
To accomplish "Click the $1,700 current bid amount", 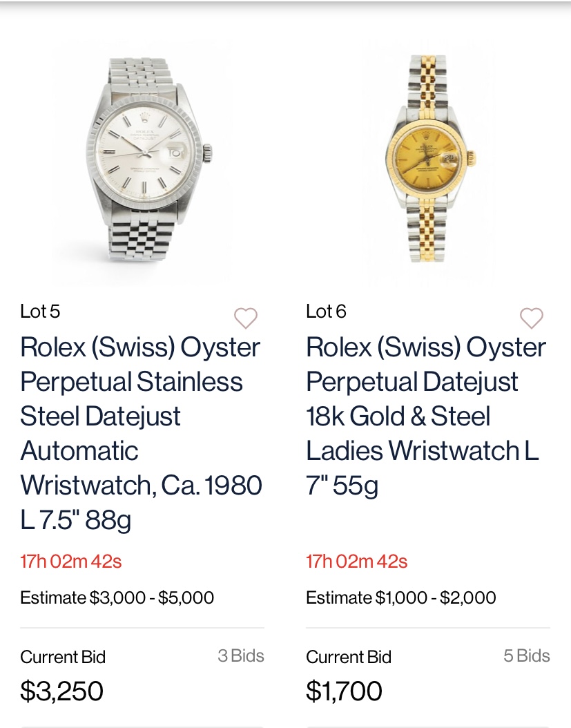I will [344, 691].
